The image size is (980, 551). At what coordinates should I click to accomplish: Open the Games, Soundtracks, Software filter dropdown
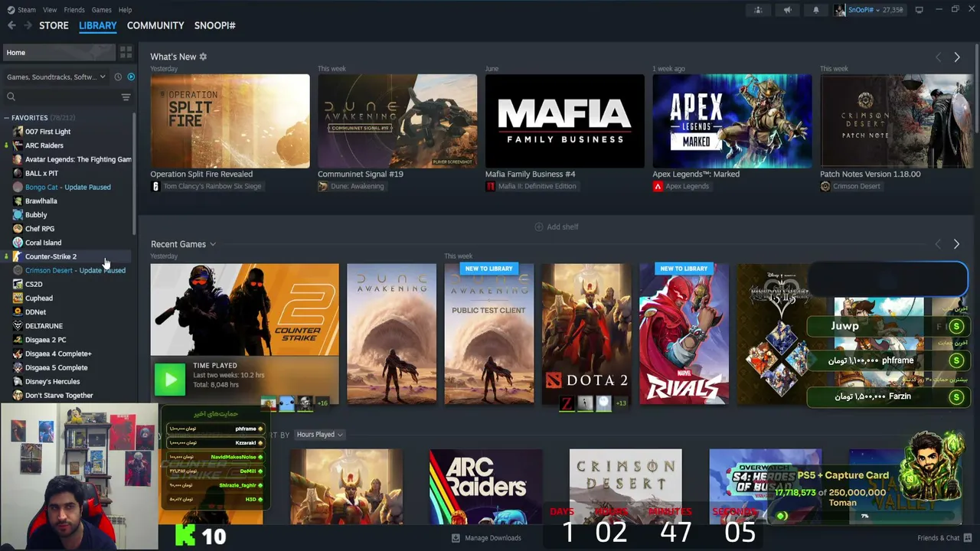[56, 77]
